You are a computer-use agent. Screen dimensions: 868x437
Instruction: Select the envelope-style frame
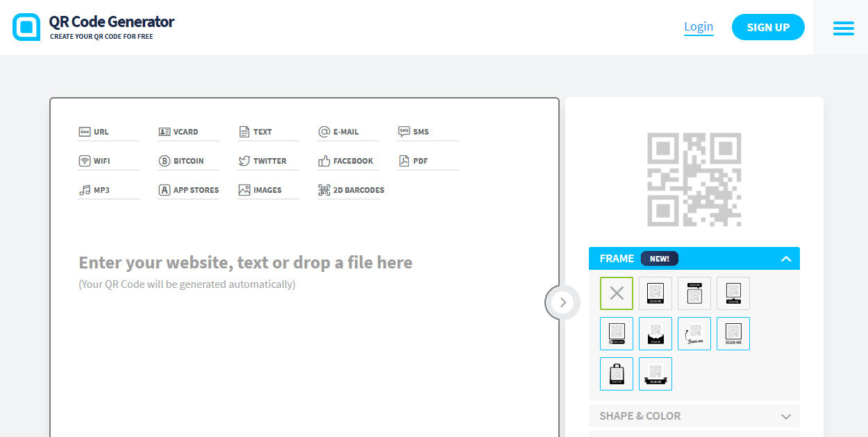tap(656, 334)
